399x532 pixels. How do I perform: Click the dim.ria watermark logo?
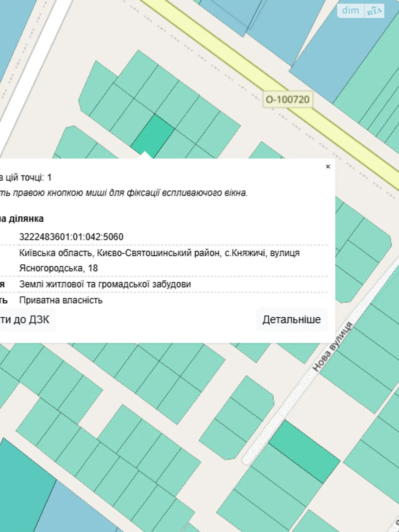click(360, 11)
